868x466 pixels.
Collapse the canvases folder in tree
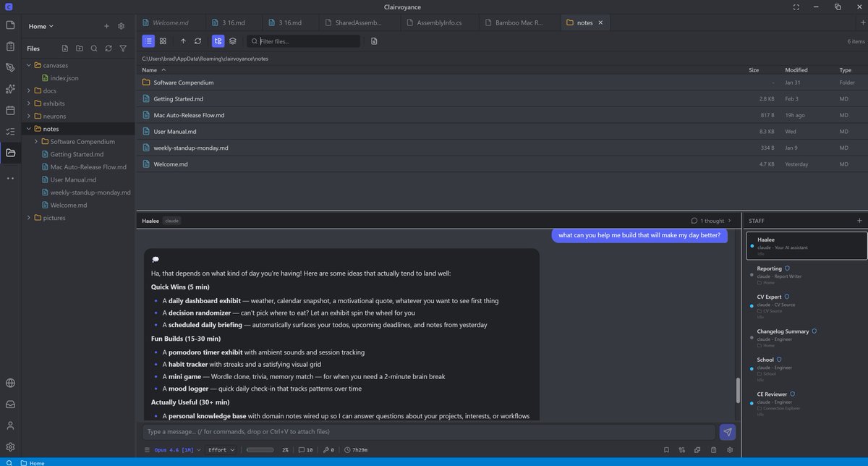[x=29, y=65]
